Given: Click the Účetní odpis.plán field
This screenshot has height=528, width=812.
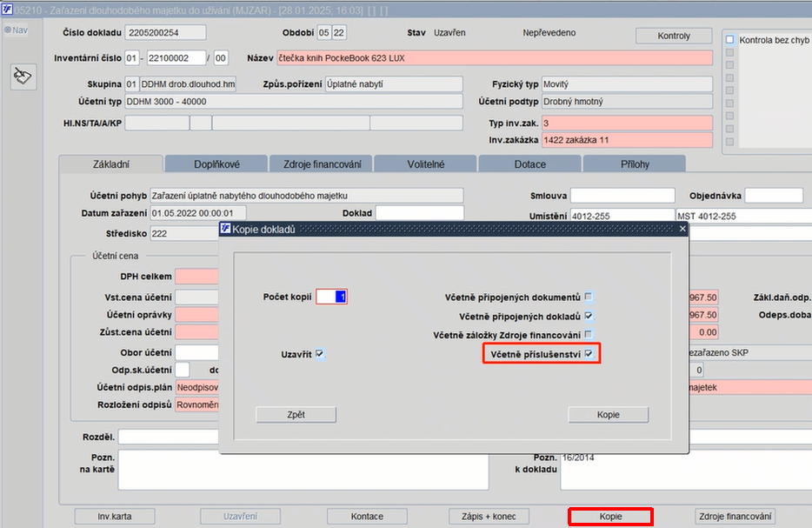Looking at the screenshot, I should coord(197,387).
